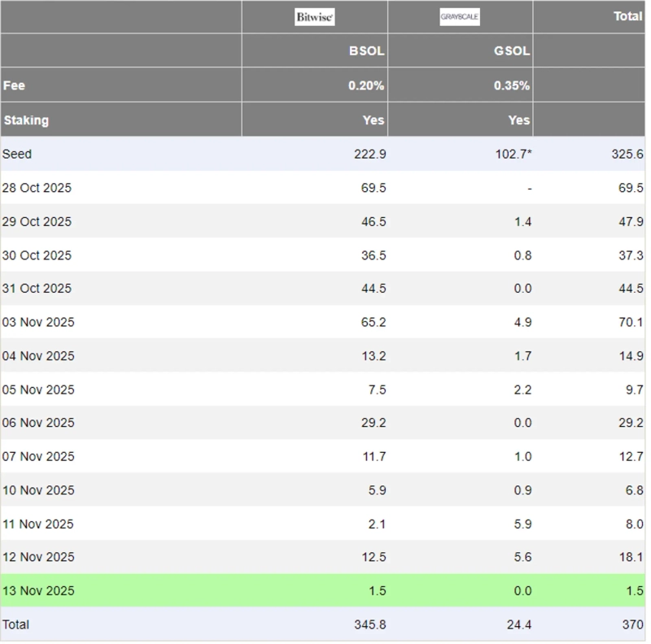Click the Bitwise logo in header
The width and height of the screenshot is (651, 644).
pos(314,17)
